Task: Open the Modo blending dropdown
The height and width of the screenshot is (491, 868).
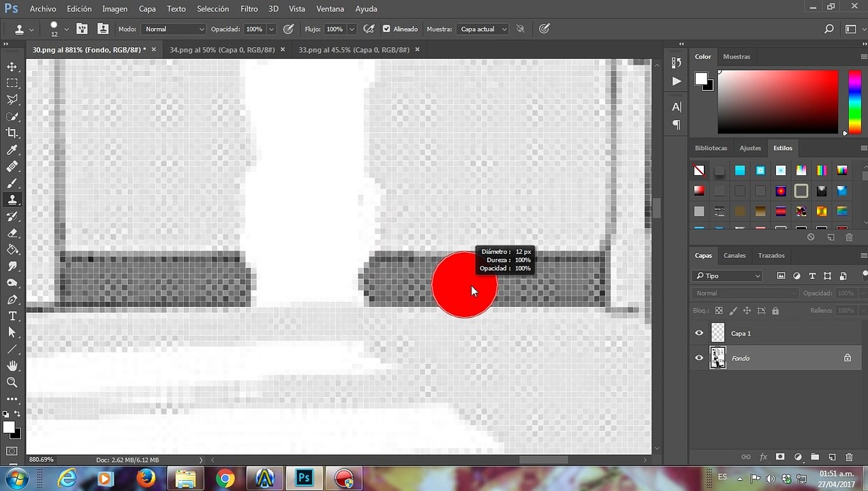Action: pos(174,29)
